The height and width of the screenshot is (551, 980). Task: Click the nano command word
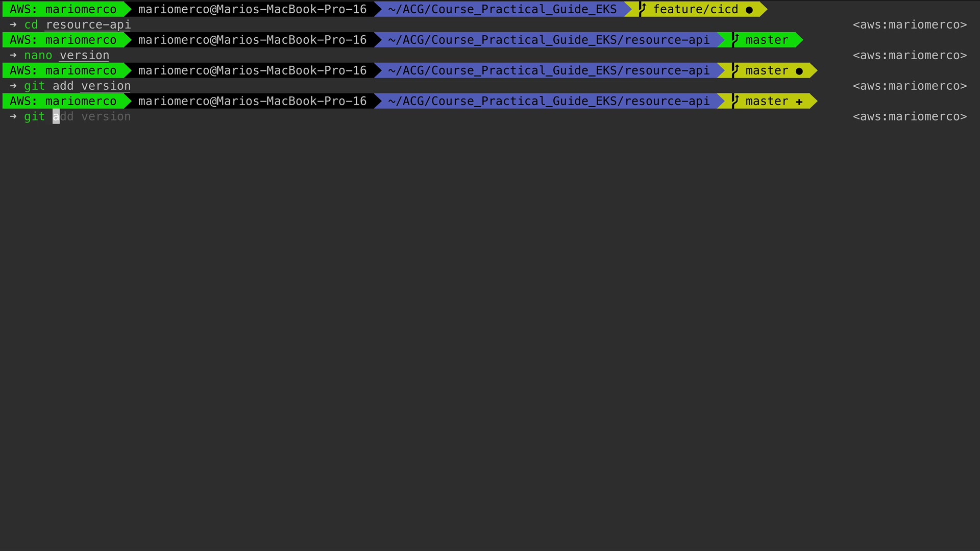(38, 55)
